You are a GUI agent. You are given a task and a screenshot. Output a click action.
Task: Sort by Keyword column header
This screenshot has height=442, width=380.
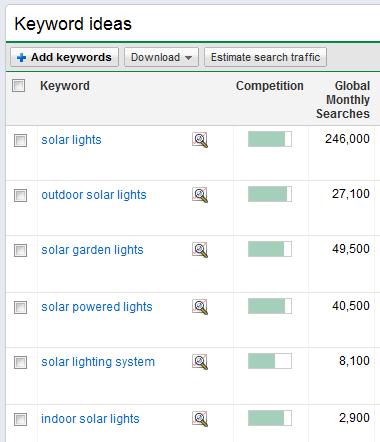click(x=65, y=86)
